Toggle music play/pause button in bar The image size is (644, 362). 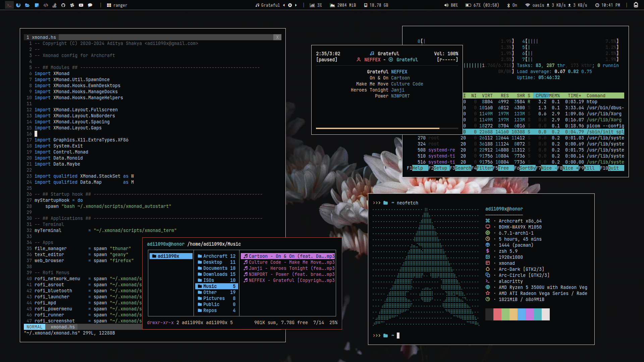(x=290, y=5)
